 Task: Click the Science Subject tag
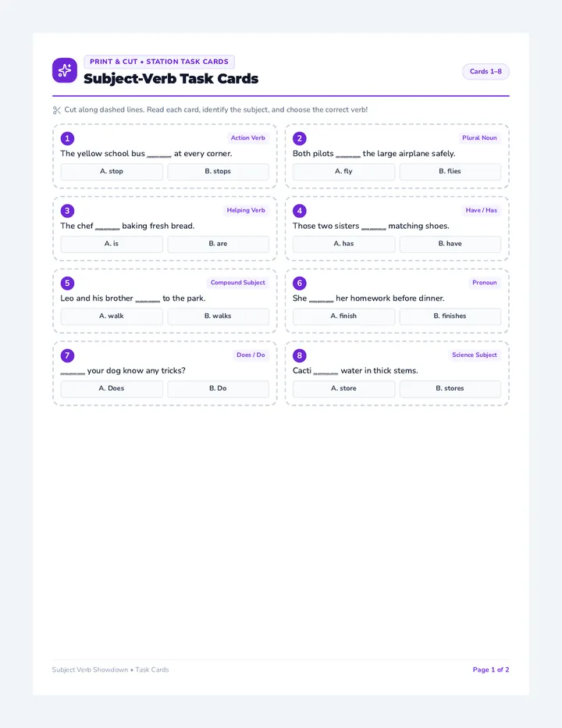475,355
